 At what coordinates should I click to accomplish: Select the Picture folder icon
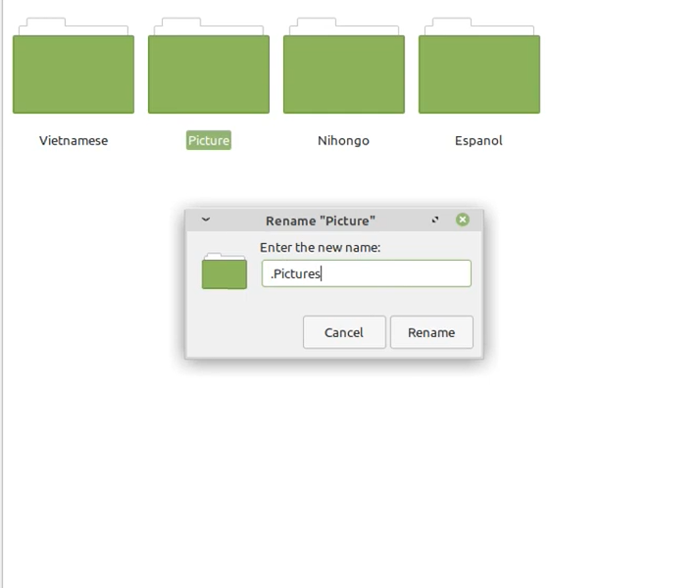[209, 66]
